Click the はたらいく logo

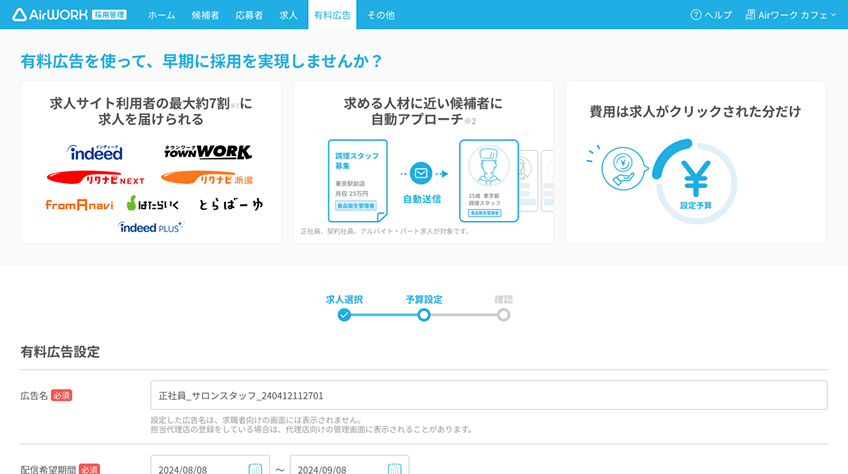click(x=153, y=203)
